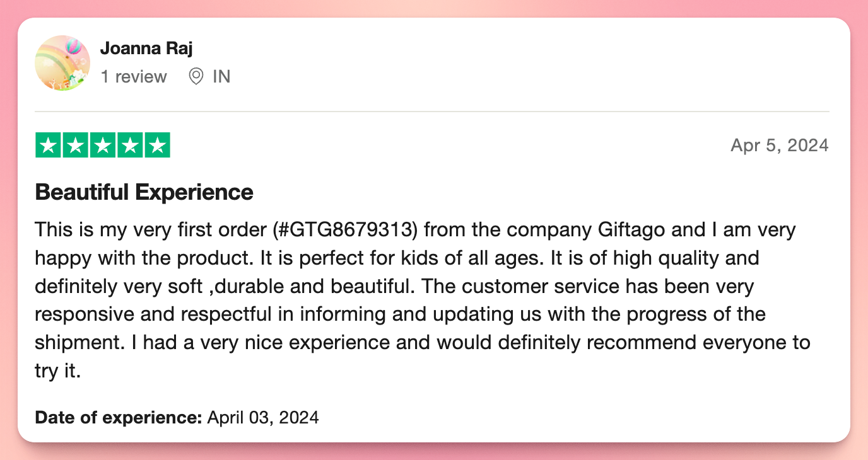Click the 'Date of experience:' label
Viewport: 868px width, 460px height.
pos(119,417)
